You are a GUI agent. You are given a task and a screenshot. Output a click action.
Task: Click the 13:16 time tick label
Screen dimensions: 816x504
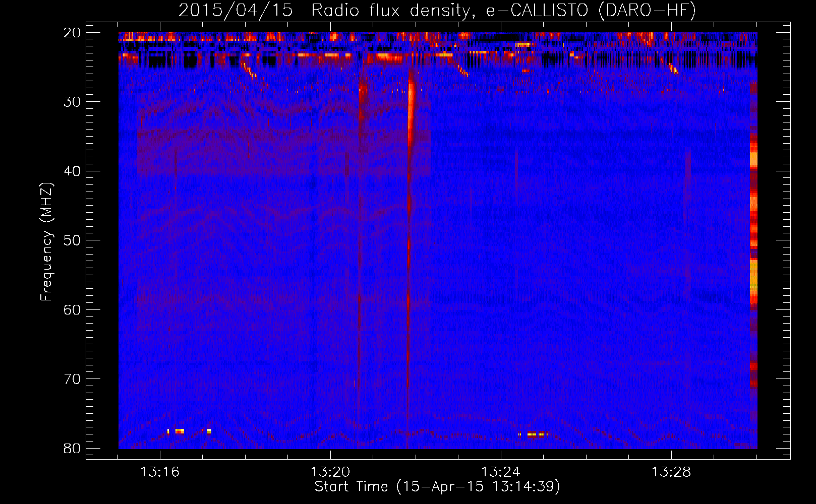(x=160, y=472)
